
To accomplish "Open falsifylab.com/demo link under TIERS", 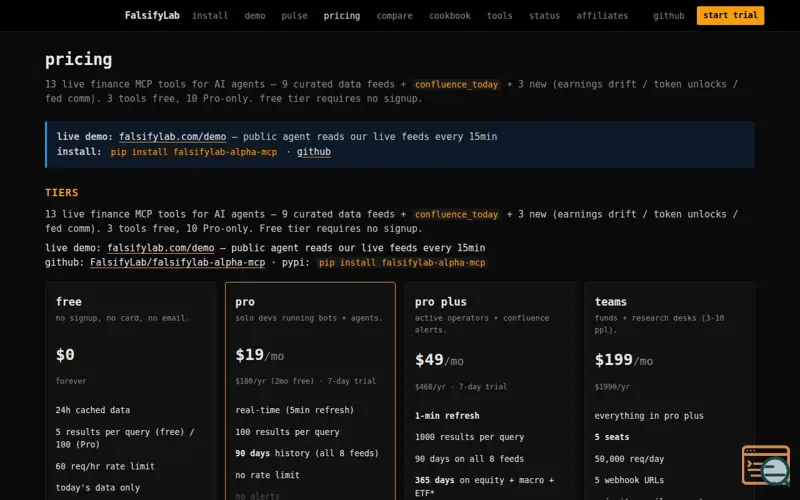I will [x=161, y=248].
